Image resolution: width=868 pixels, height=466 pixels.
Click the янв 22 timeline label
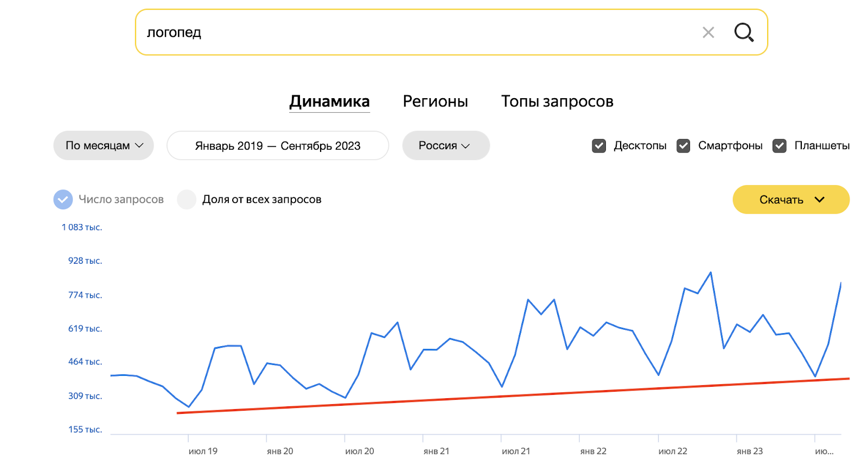pyautogui.click(x=593, y=451)
